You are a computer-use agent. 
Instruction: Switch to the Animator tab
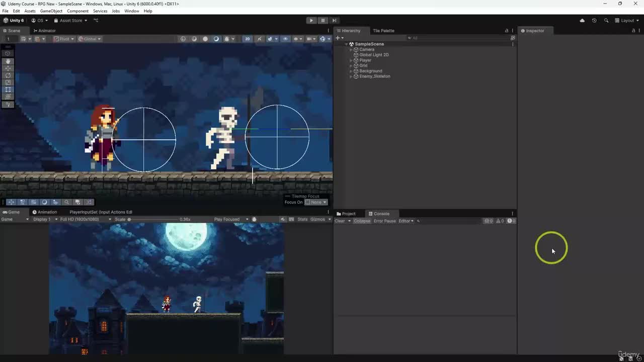point(44,31)
